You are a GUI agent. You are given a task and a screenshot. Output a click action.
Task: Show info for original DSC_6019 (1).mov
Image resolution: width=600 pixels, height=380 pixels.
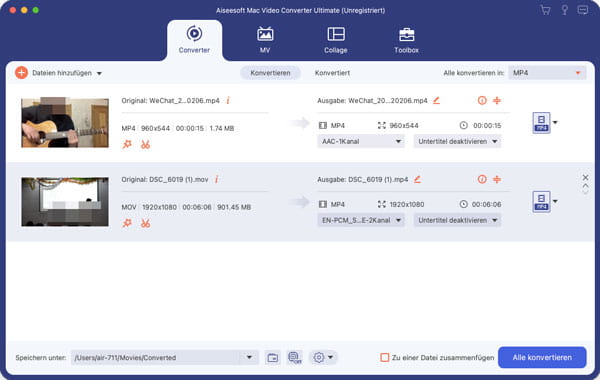(217, 179)
